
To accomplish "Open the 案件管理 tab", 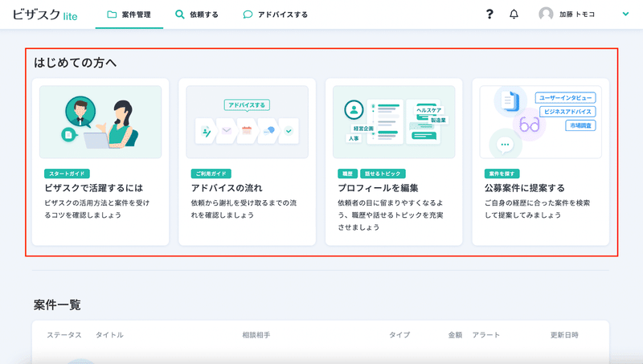I will [129, 14].
